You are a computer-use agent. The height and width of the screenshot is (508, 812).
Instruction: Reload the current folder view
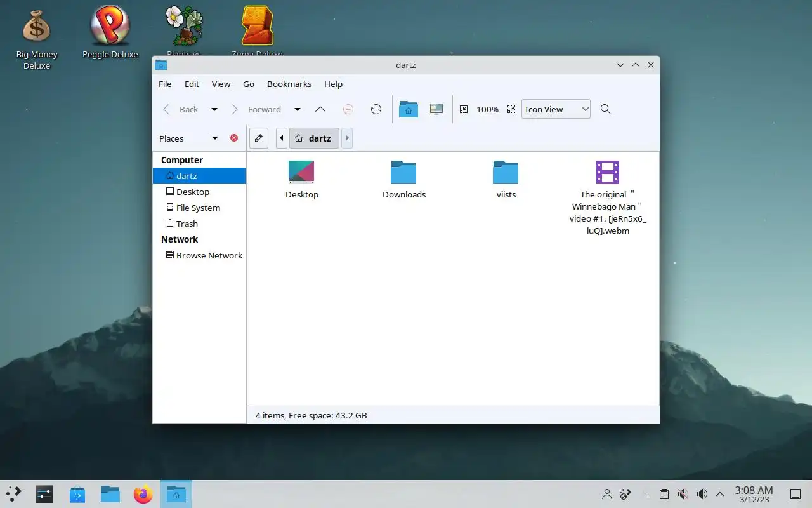[x=376, y=109]
